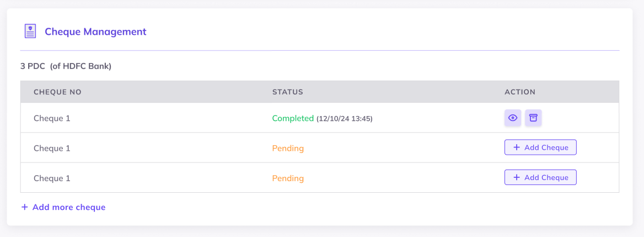The image size is (644, 237).
Task: Click the Add more cheque link
Action: tap(68, 207)
